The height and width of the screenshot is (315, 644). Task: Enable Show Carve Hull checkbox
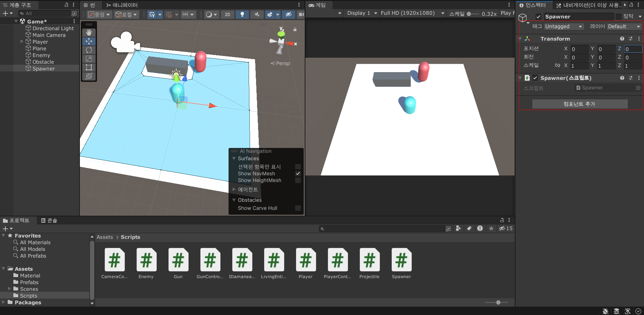click(298, 208)
